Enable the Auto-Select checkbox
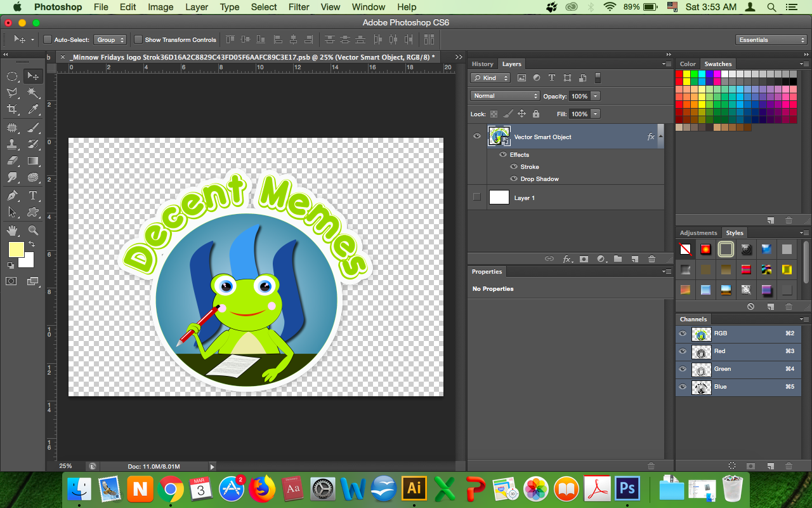Image resolution: width=812 pixels, height=508 pixels. coord(47,39)
